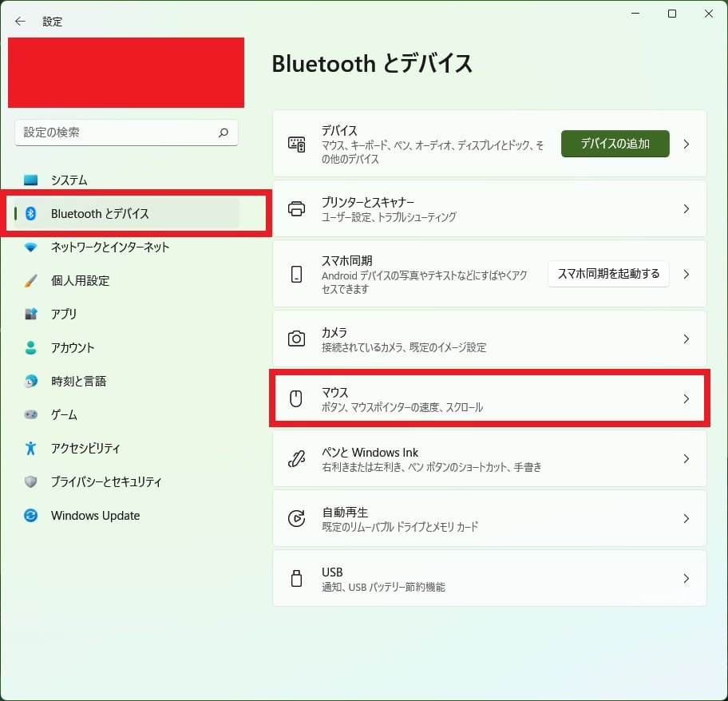This screenshot has width=728, height=701.
Task: Click the アプリ icon in the sidebar
Action: click(x=30, y=314)
